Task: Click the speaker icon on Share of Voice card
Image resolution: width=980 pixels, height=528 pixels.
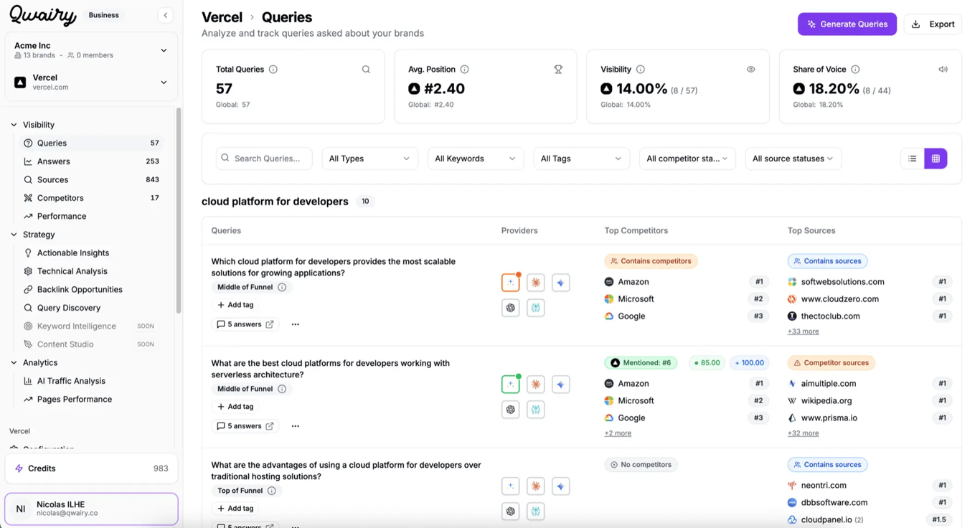Action: tap(943, 69)
